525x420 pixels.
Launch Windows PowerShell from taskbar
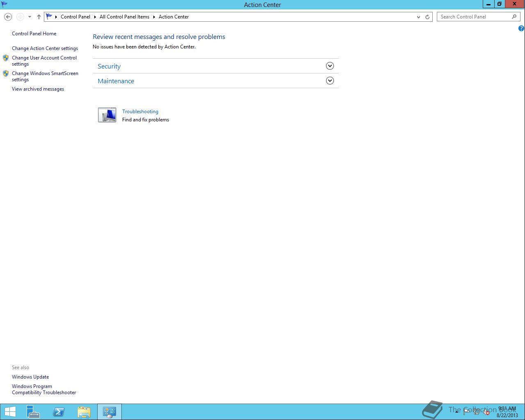point(59,412)
